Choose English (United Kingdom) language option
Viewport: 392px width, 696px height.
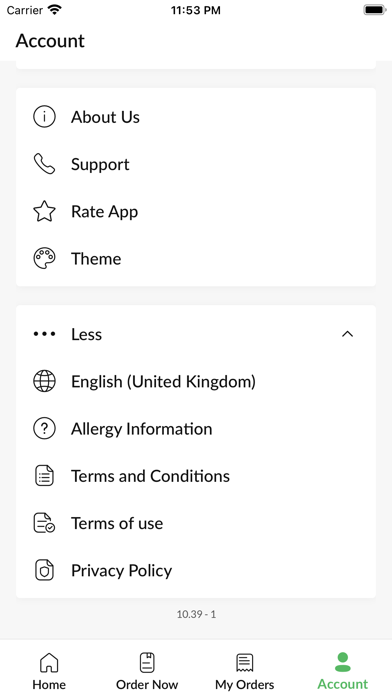pos(163,382)
